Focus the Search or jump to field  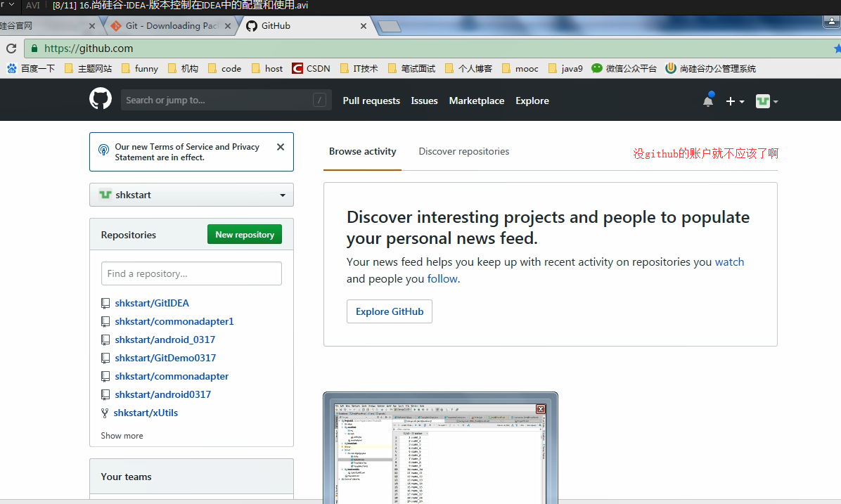[225, 101]
